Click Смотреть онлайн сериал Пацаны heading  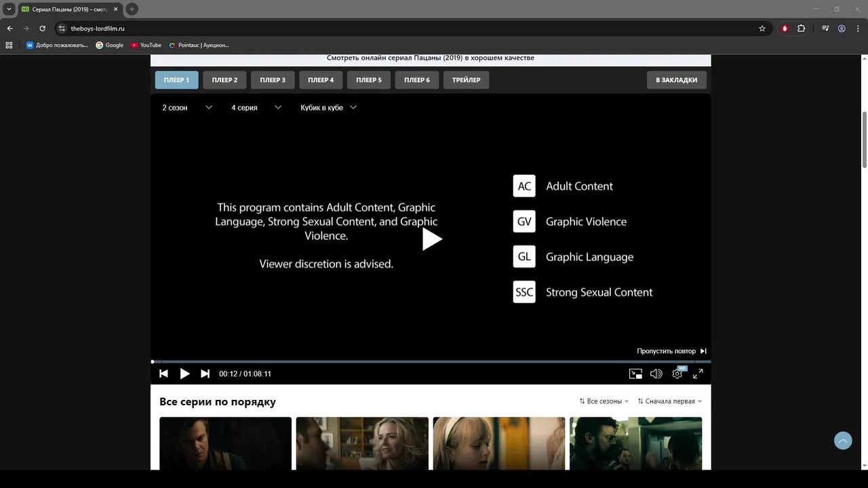(431, 58)
